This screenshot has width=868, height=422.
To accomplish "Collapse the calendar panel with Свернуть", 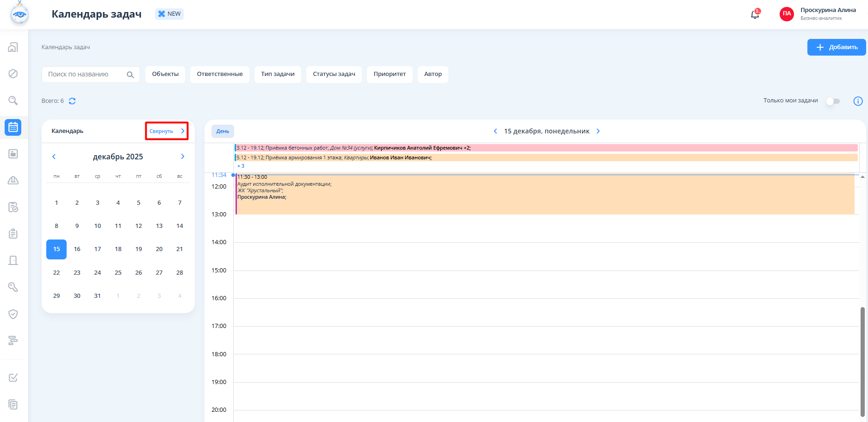I will pyautogui.click(x=167, y=131).
